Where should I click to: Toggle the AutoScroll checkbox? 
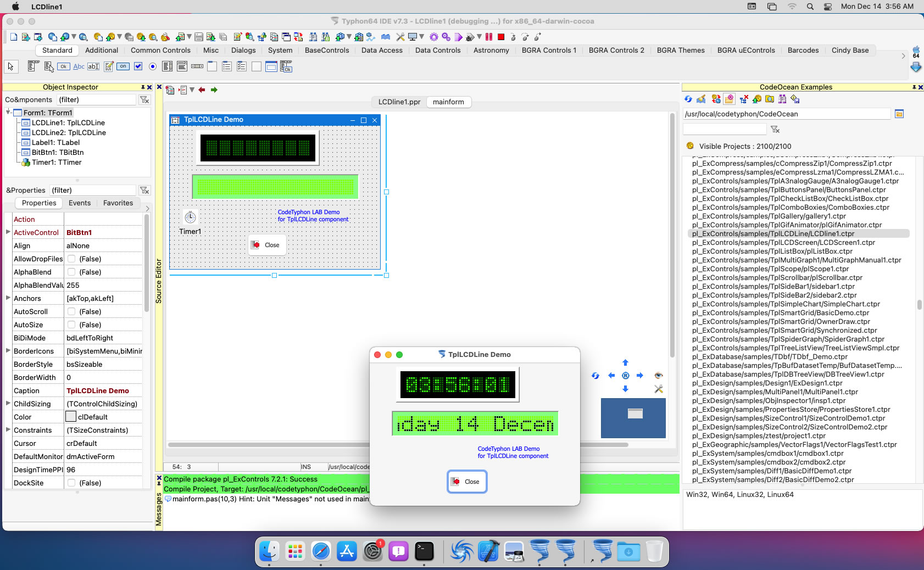click(x=71, y=311)
